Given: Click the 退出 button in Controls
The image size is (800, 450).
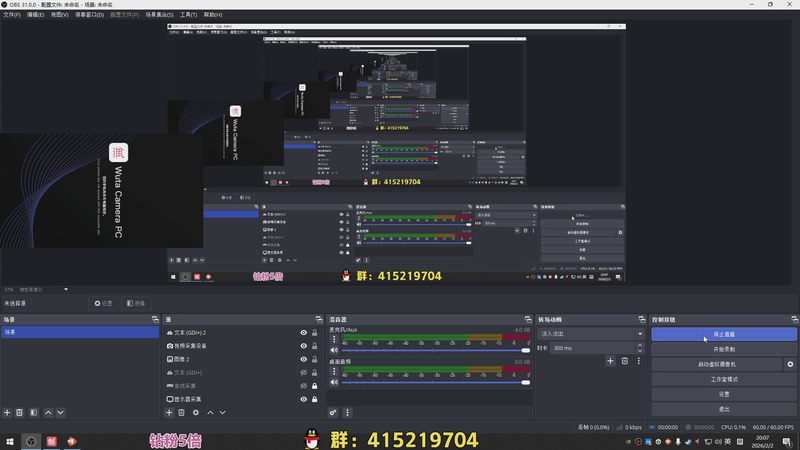Looking at the screenshot, I should (724, 409).
